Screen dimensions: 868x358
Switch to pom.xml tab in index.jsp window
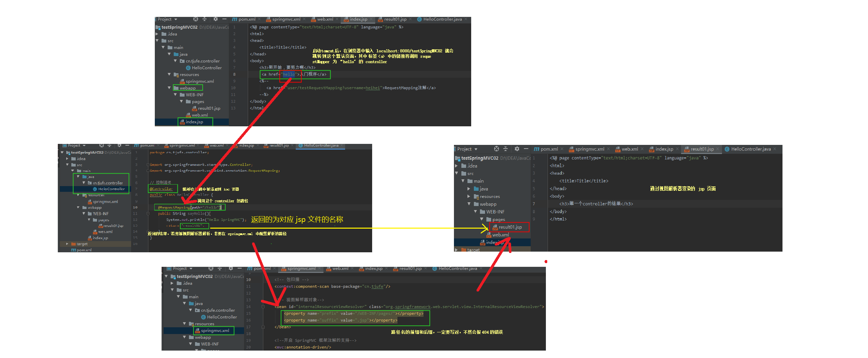(244, 19)
